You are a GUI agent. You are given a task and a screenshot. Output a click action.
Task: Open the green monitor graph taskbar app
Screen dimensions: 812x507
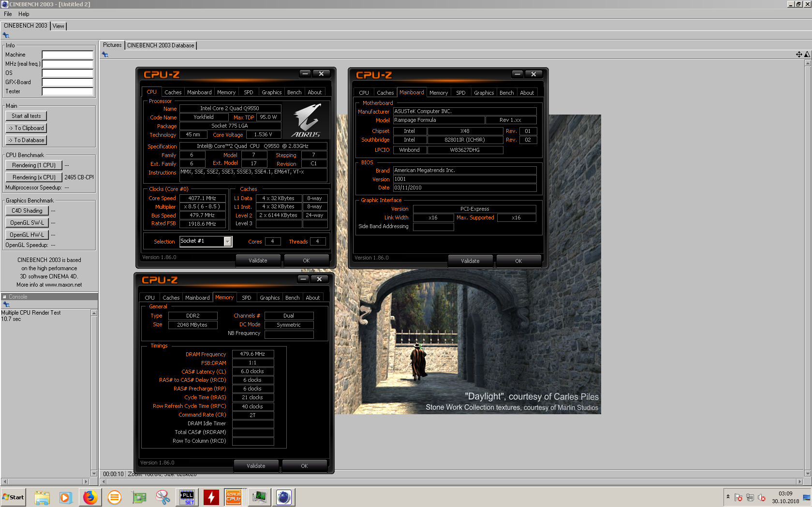[260, 497]
